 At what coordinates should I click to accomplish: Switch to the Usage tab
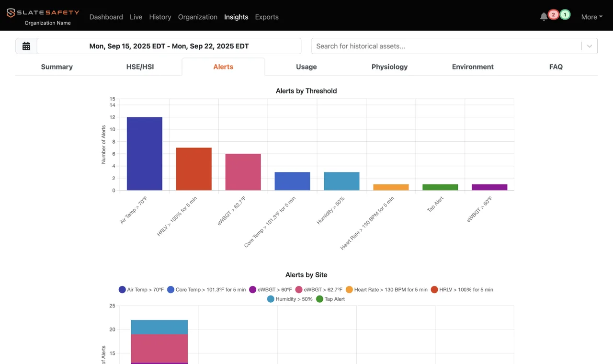click(x=306, y=67)
